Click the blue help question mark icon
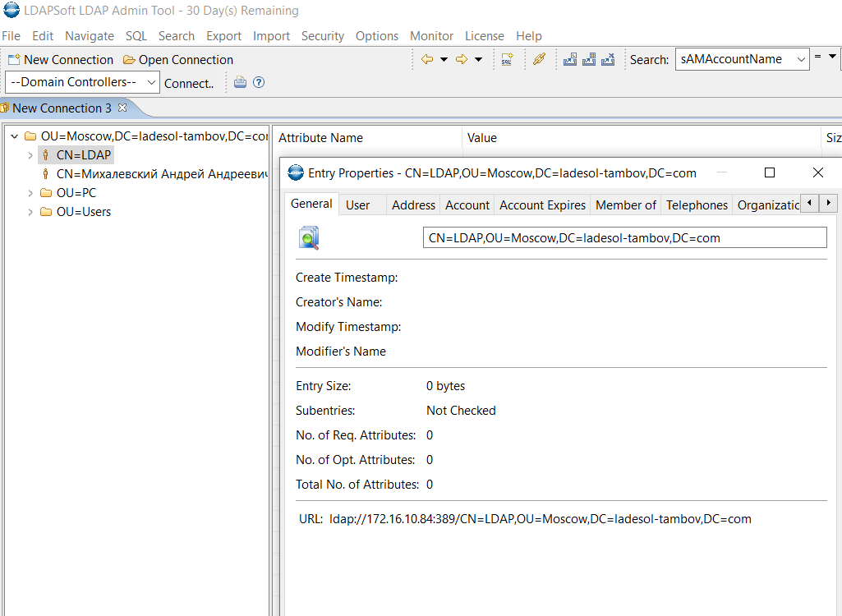The width and height of the screenshot is (842, 616). (x=259, y=82)
